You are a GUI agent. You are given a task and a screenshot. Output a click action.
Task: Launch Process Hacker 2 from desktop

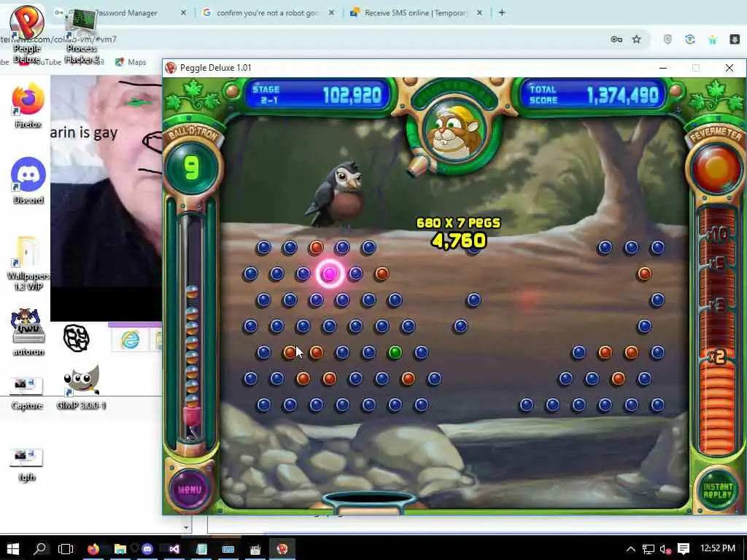tap(82, 36)
